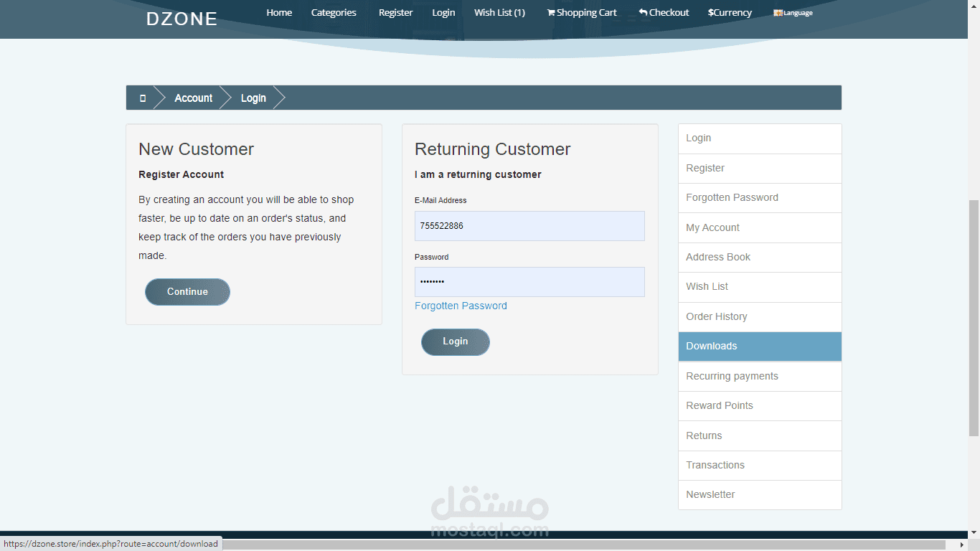Select Downloads in the account sidebar
The image size is (980, 551).
pos(760,347)
